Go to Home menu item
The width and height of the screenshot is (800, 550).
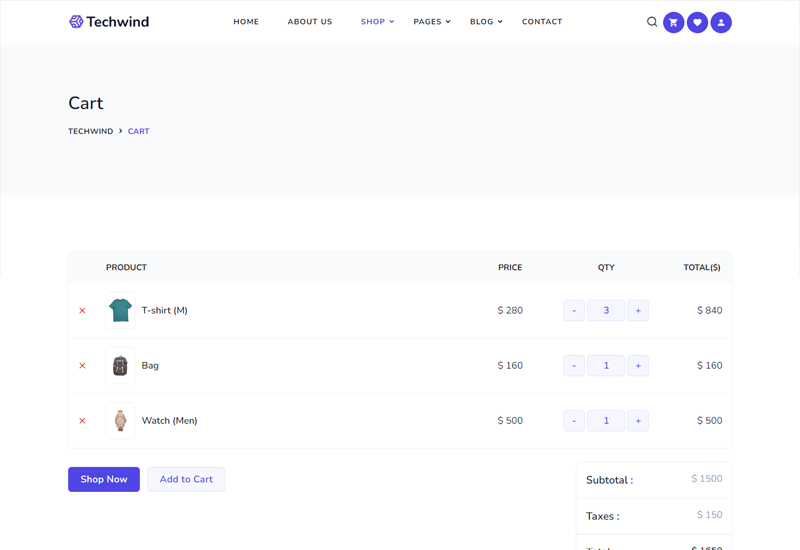246,21
